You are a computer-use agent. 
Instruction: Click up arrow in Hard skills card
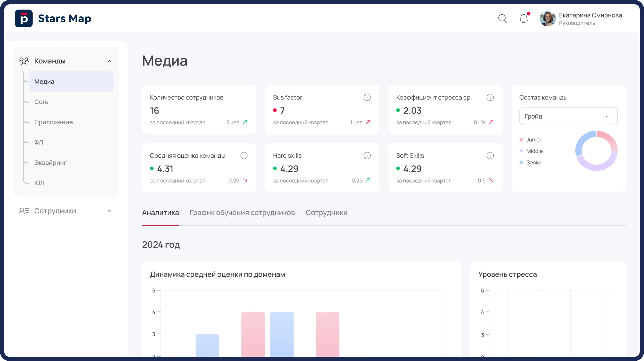(368, 180)
